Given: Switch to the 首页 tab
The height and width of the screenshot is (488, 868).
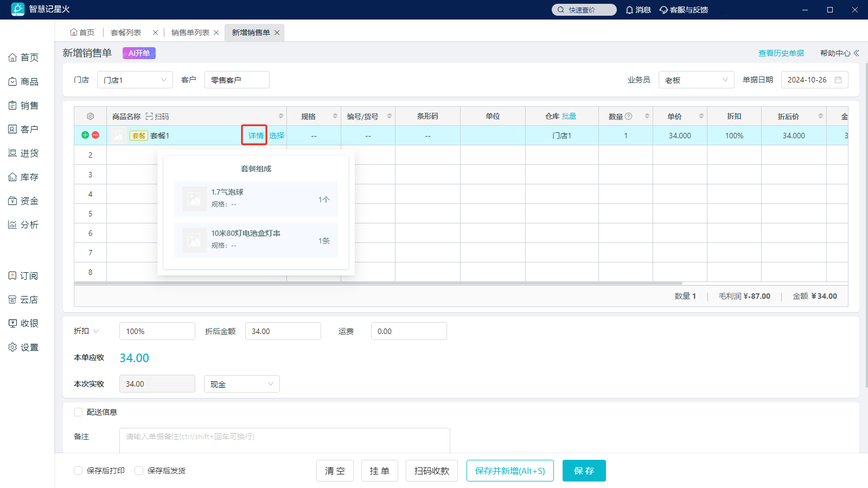Looking at the screenshot, I should 82,33.
